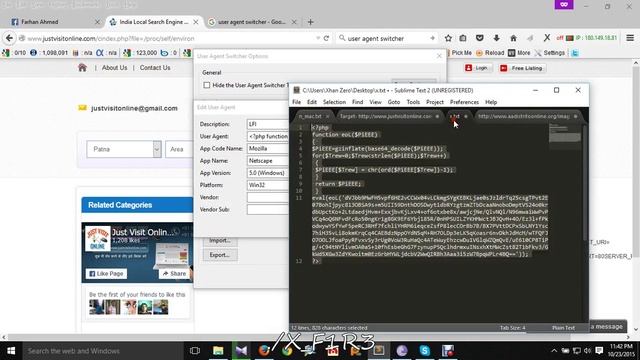Click the volume icon in system tray
640x360 pixels.
click(x=587, y=351)
